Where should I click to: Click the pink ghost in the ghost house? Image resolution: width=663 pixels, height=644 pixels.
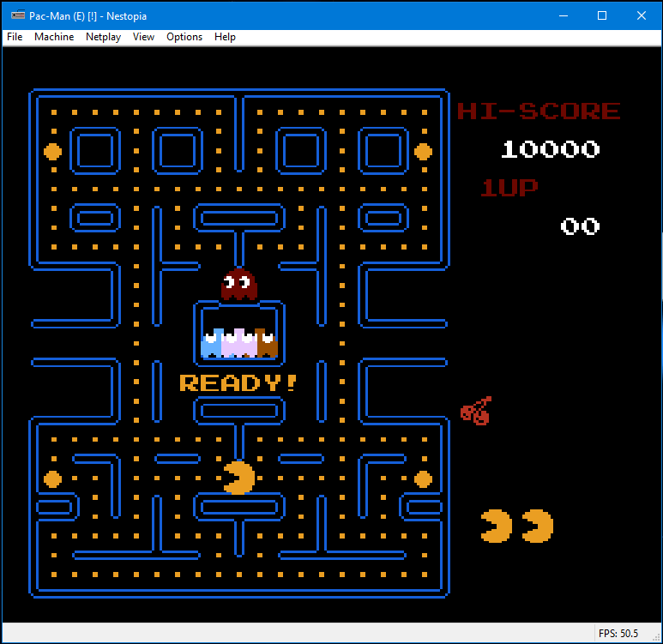pyautogui.click(x=239, y=343)
